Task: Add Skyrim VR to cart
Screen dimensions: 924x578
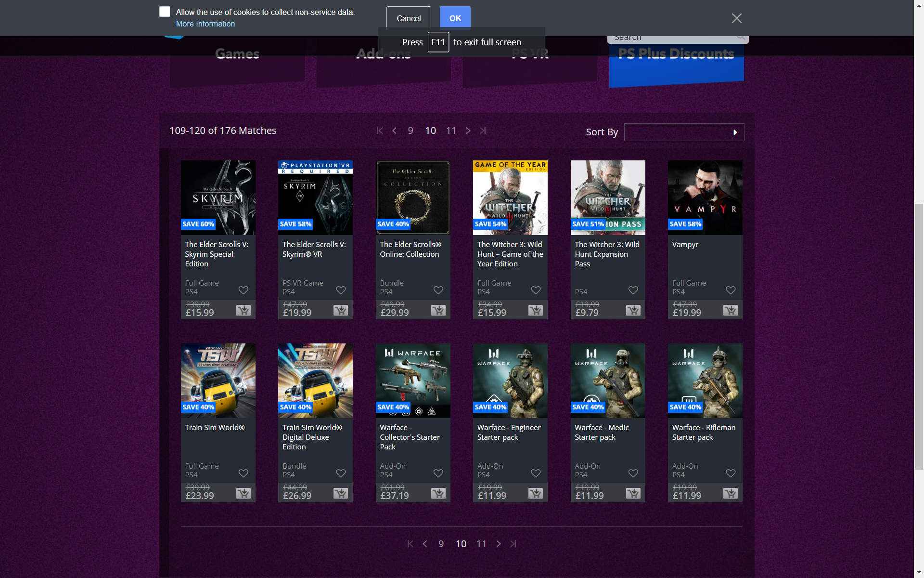Action: [341, 310]
